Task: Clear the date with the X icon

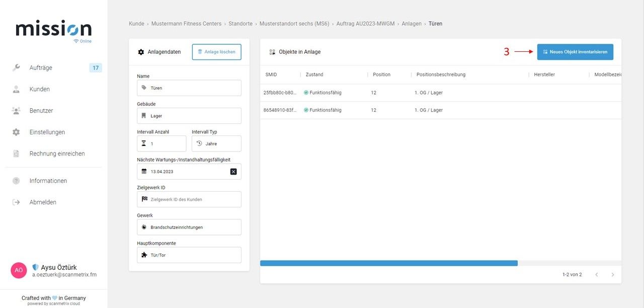Action: pos(233,172)
